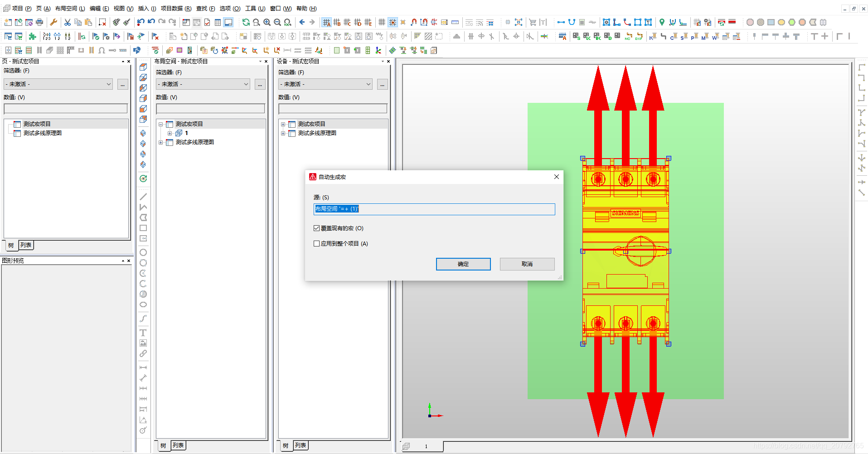The width and height of the screenshot is (868, 454).
Task: Click the Print icon in the toolbar
Action: tap(39, 22)
